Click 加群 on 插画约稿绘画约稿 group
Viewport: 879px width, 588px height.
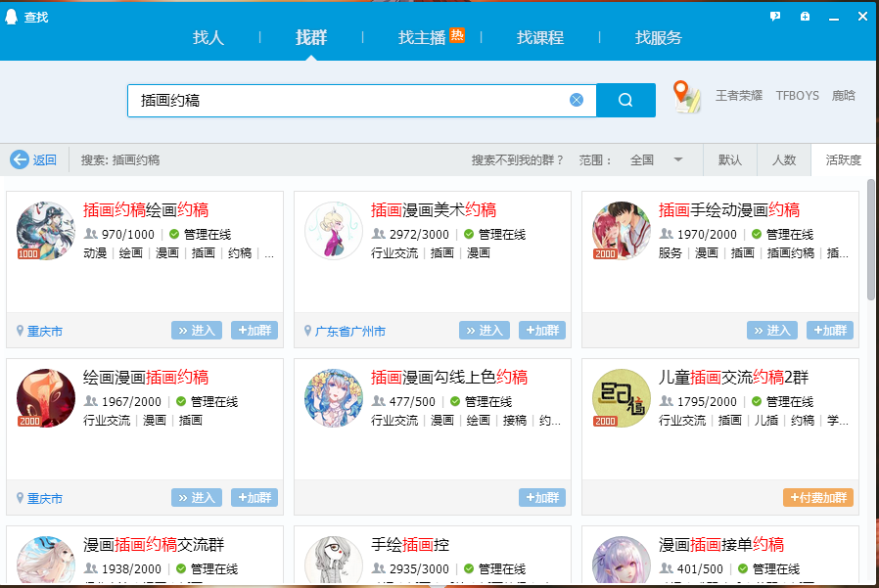254,330
